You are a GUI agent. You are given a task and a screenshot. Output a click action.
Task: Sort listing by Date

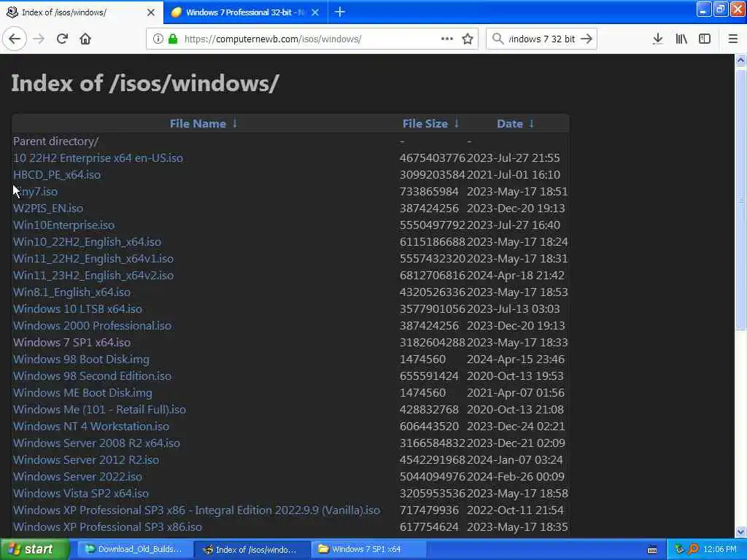510,123
